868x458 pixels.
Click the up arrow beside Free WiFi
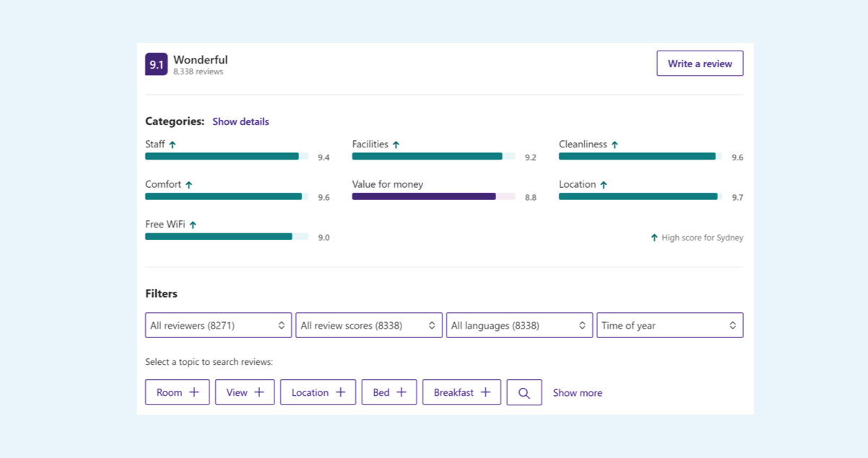(x=193, y=225)
